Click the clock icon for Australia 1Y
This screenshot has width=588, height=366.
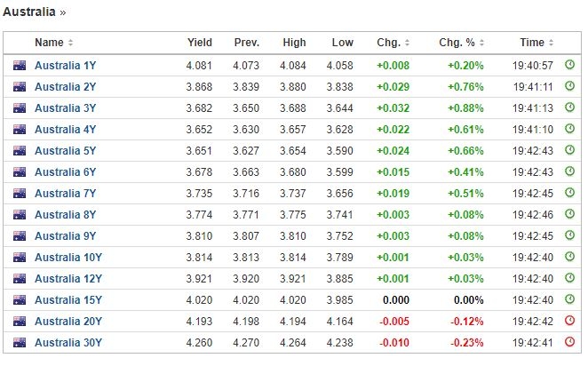pos(569,65)
